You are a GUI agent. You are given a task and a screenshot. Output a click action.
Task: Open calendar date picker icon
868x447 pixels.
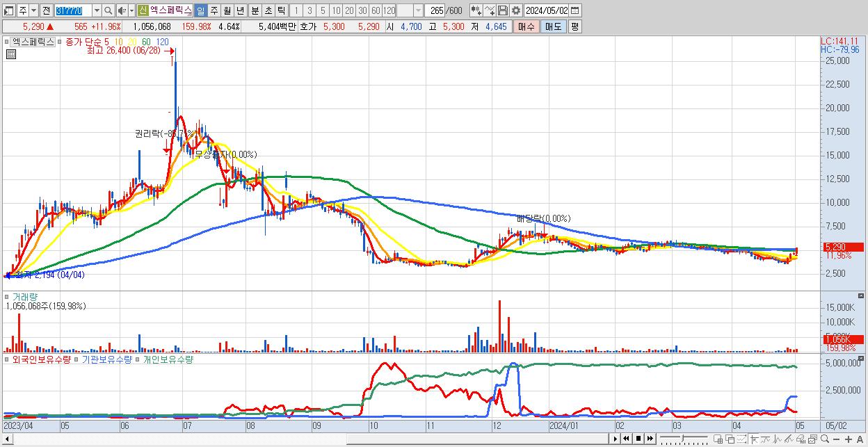point(574,10)
